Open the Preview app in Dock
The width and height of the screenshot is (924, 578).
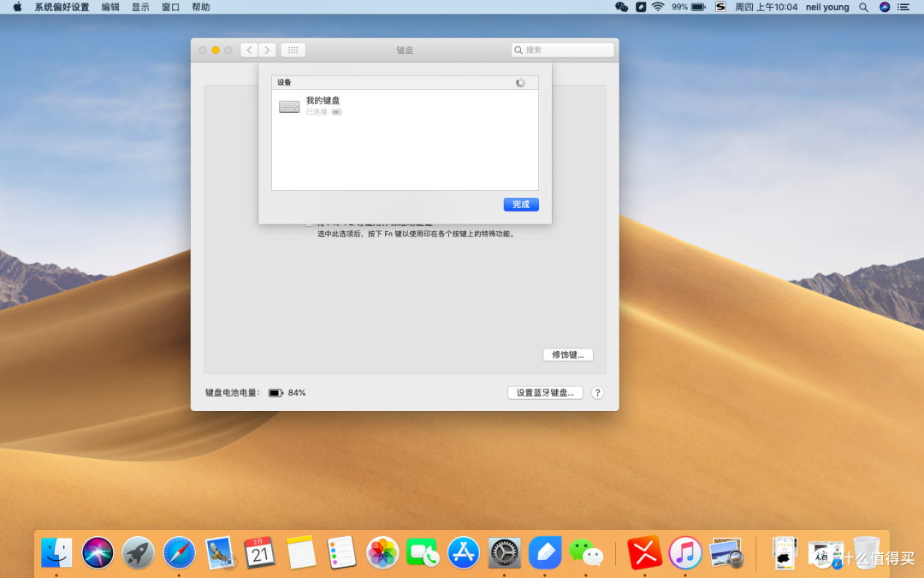click(726, 553)
